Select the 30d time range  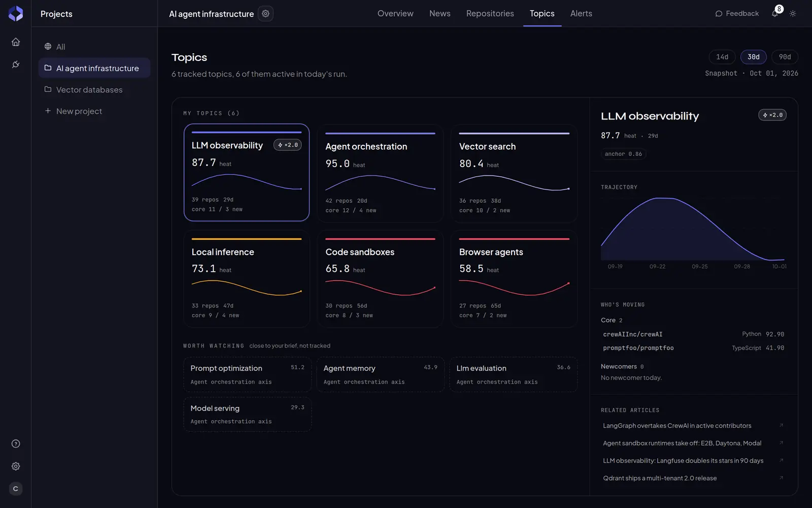(x=754, y=57)
